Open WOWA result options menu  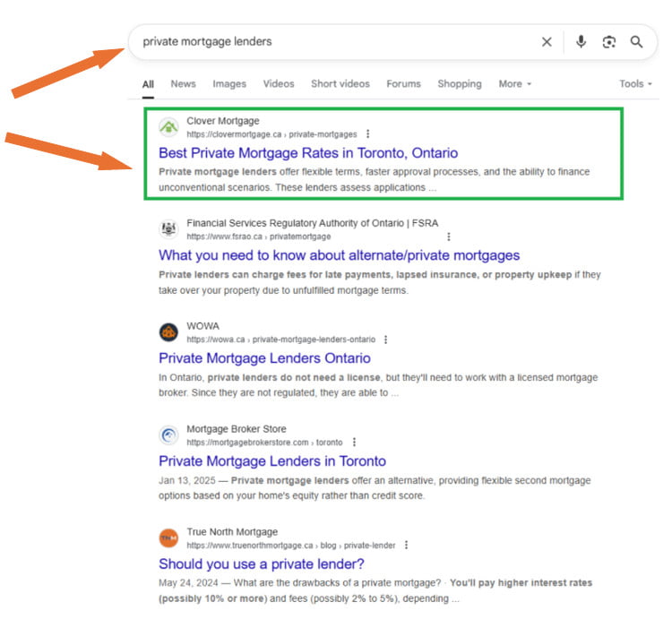pos(385,340)
